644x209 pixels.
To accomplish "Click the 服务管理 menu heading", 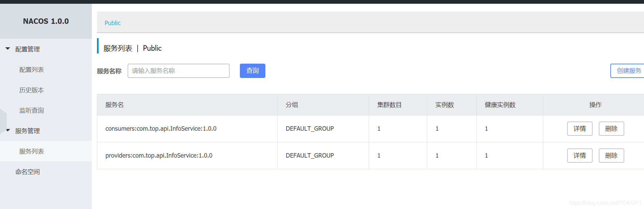I will coord(28,131).
